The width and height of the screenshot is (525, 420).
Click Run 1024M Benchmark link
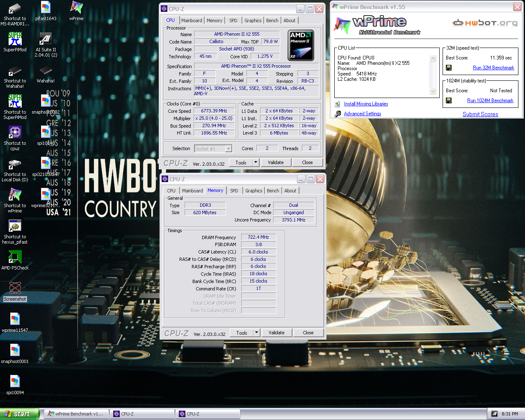tap(490, 100)
